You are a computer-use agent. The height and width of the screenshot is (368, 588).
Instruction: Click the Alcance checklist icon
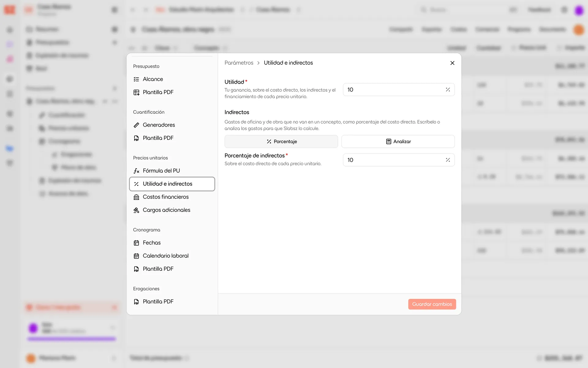click(x=136, y=79)
